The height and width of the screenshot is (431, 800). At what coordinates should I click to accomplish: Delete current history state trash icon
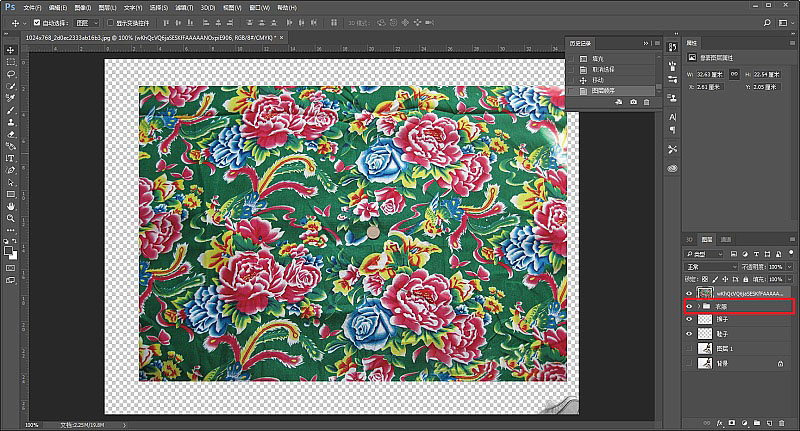coord(646,102)
